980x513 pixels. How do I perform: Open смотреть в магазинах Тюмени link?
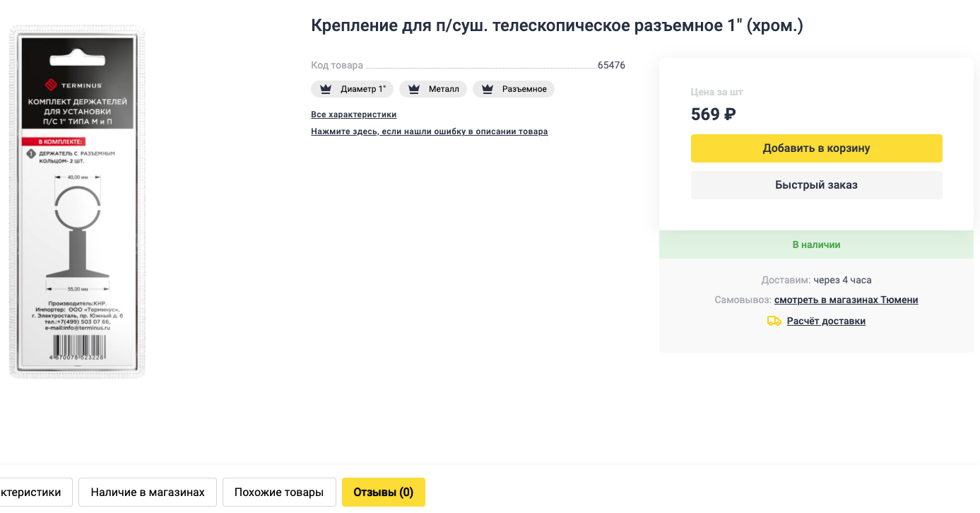click(846, 300)
